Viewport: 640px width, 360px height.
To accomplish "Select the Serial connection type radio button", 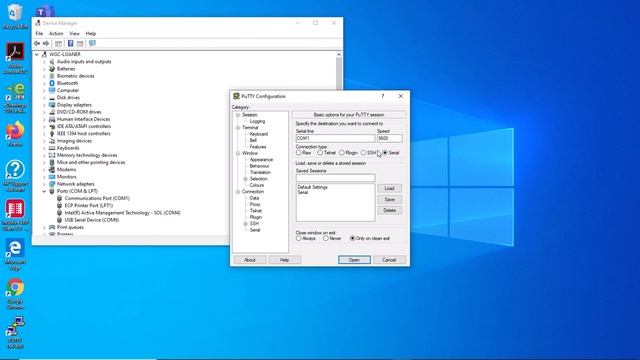I will click(385, 153).
